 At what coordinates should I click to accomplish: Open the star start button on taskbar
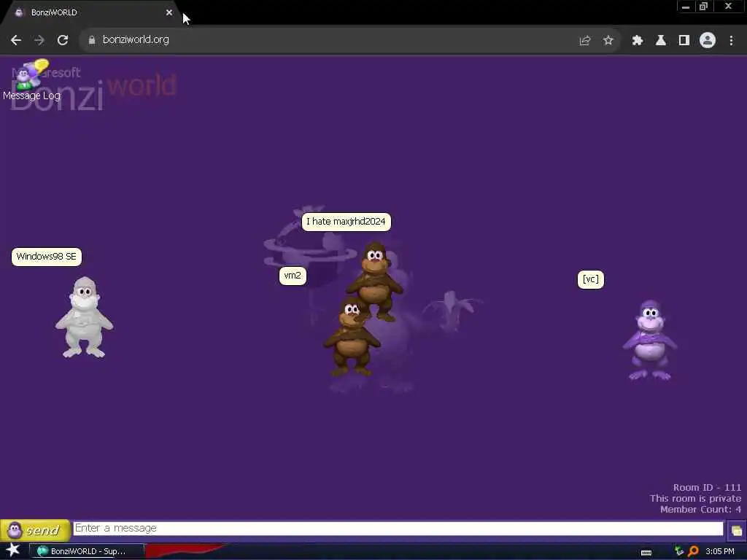point(12,550)
